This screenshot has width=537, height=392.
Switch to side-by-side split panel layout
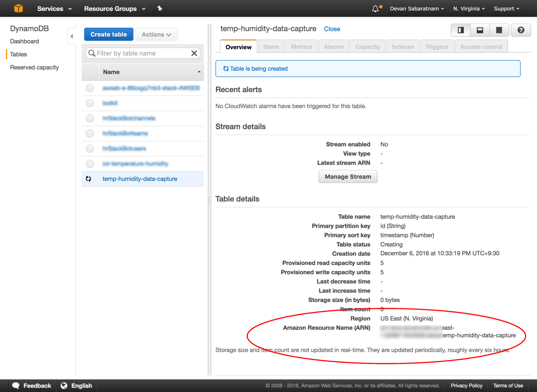coord(461,30)
